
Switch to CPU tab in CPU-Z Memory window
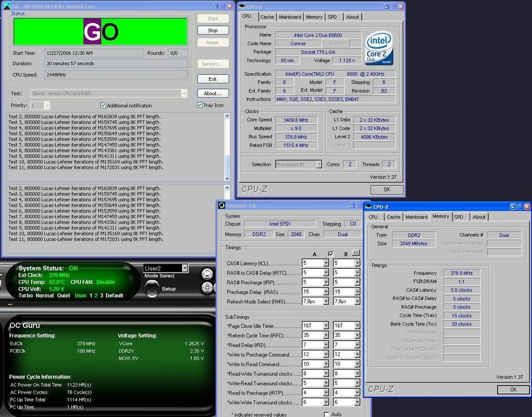373,217
